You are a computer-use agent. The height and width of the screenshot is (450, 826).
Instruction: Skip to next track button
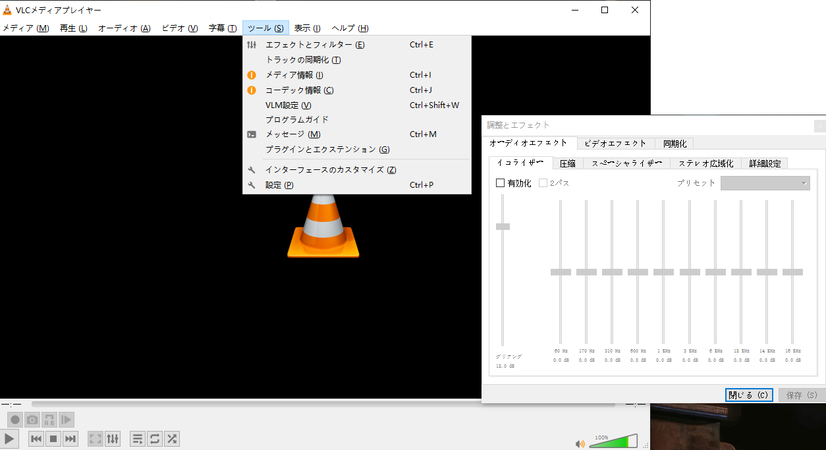pos(70,438)
